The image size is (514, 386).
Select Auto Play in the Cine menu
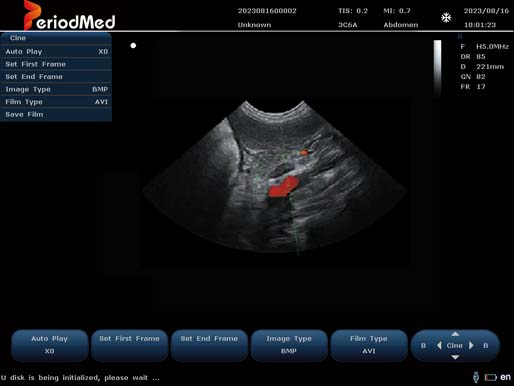coord(56,52)
